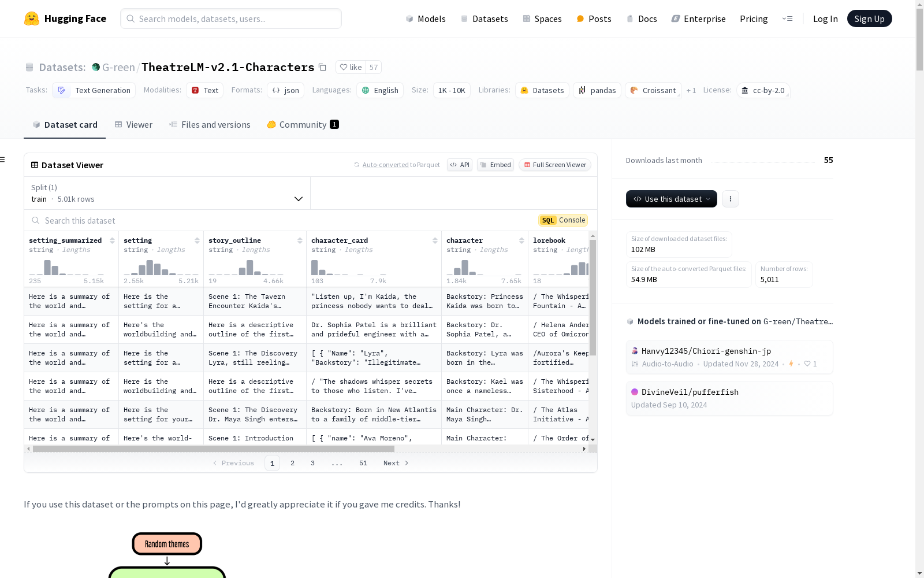Click the setting_summarized lengths histogram
Viewport: 924px width, 578px height.
pyautogui.click(x=66, y=268)
